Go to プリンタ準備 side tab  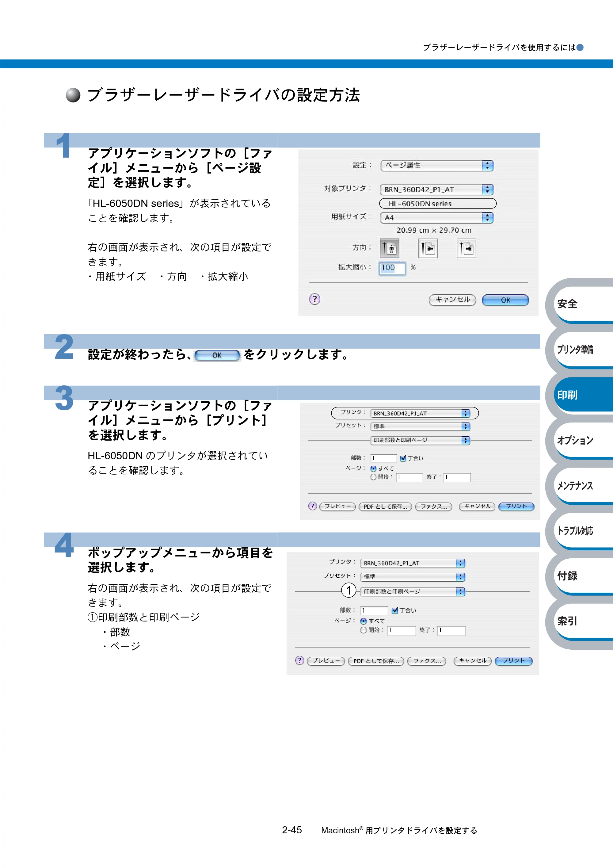click(584, 349)
